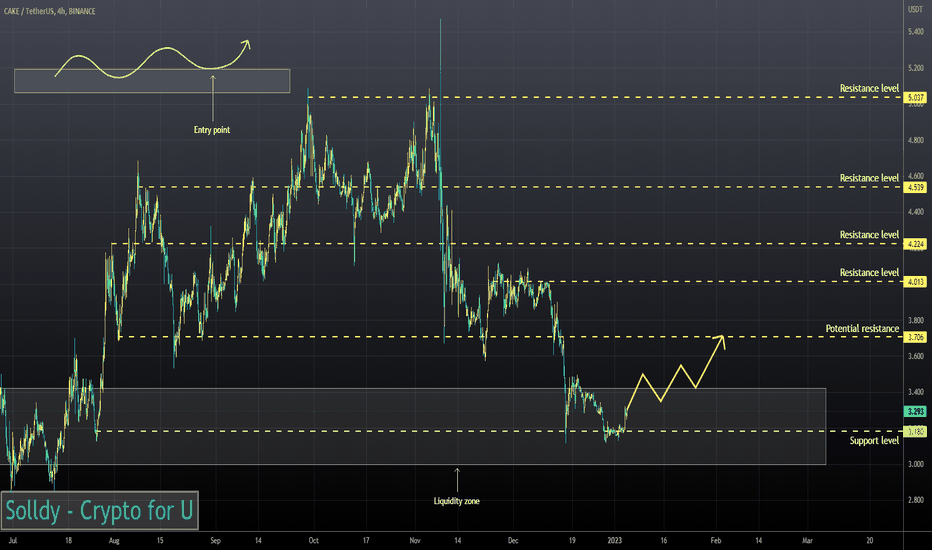Viewport: 932px width, 550px height.
Task: Click the 4.224 resistance price tag
Action: point(915,244)
